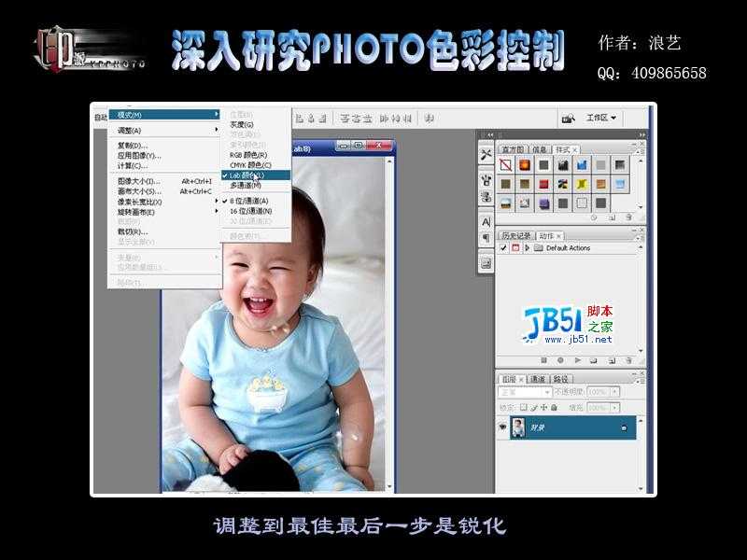Switch to the 通道 tab
This screenshot has height=560, width=747.
click(538, 379)
